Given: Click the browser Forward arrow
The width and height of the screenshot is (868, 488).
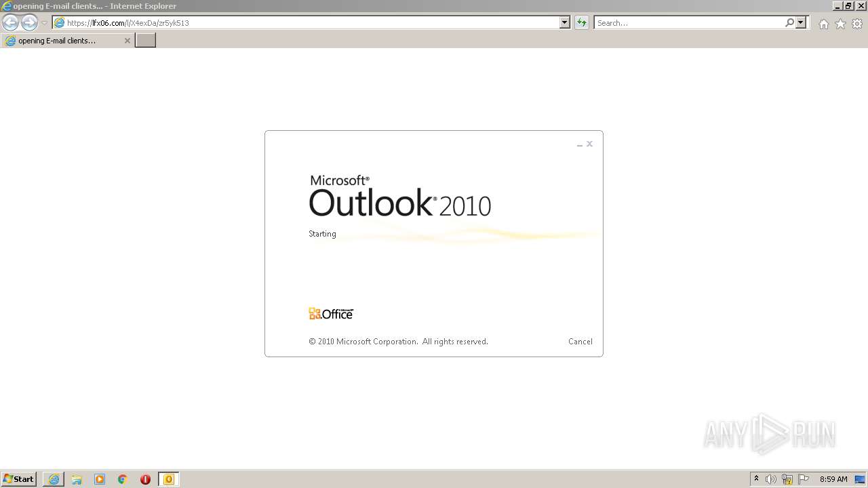Looking at the screenshot, I should [29, 22].
